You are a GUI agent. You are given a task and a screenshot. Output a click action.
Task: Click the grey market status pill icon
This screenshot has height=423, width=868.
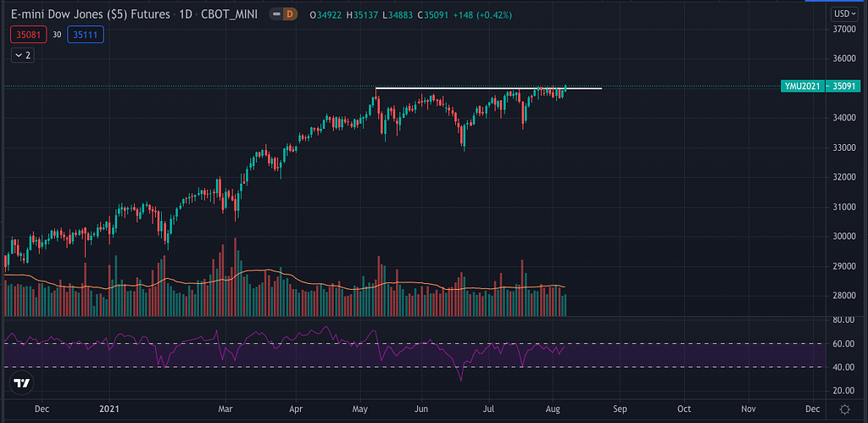pos(276,15)
